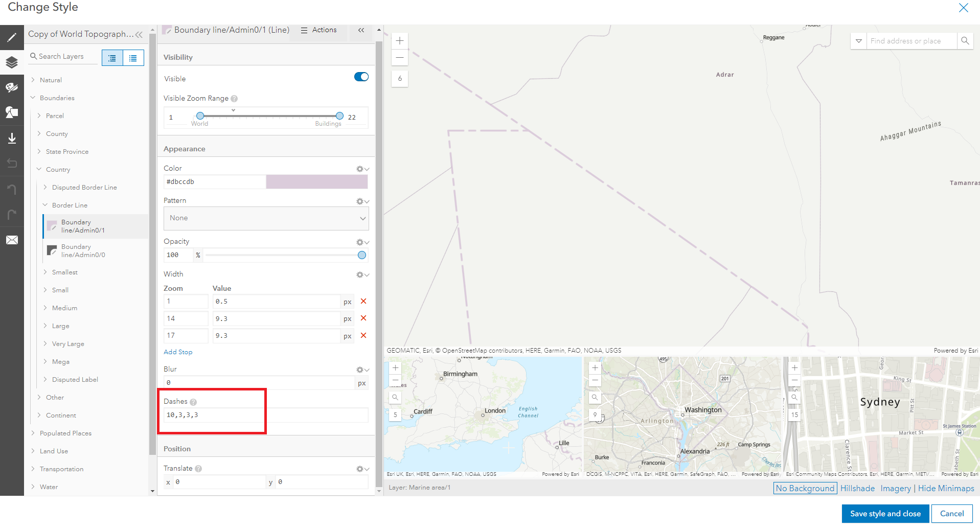This screenshot has height=530, width=980.
Task: Click the purple color swatch for Color
Action: coord(317,181)
